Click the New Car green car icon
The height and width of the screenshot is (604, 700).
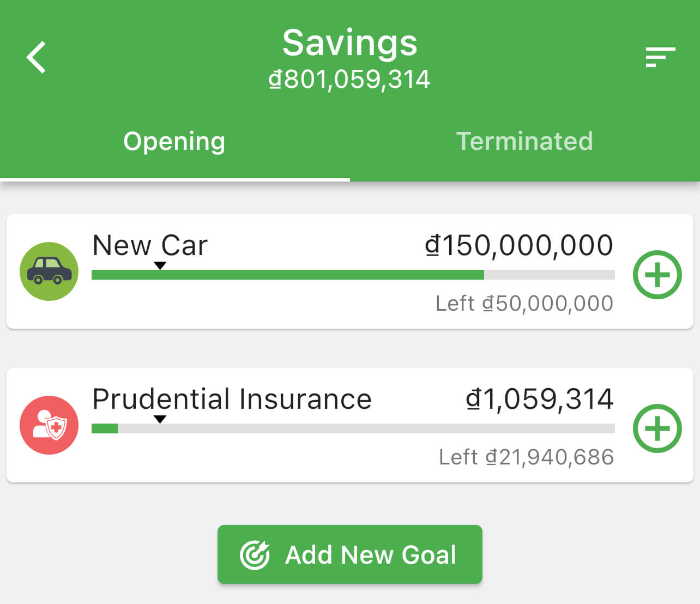[49, 271]
